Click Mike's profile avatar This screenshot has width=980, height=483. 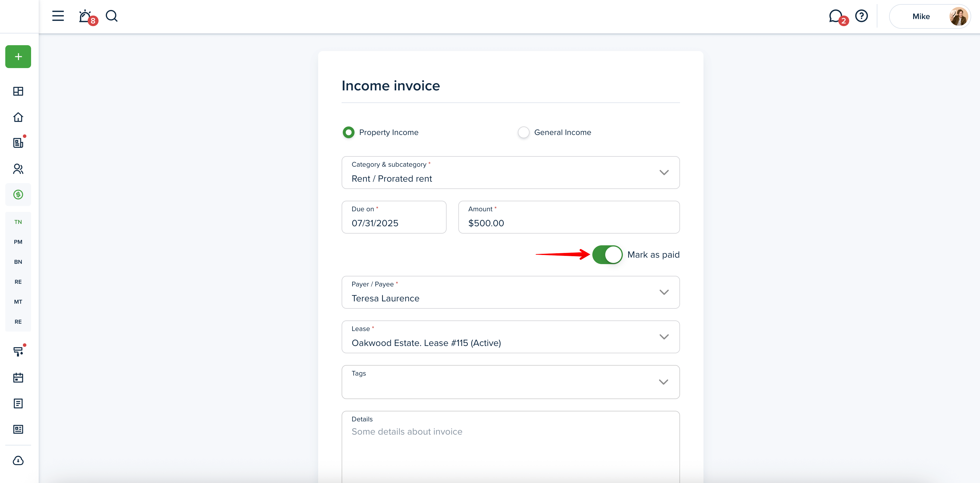tap(958, 16)
